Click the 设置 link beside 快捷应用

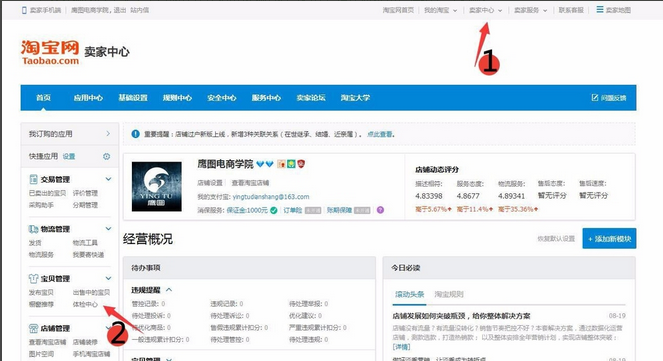tap(69, 156)
